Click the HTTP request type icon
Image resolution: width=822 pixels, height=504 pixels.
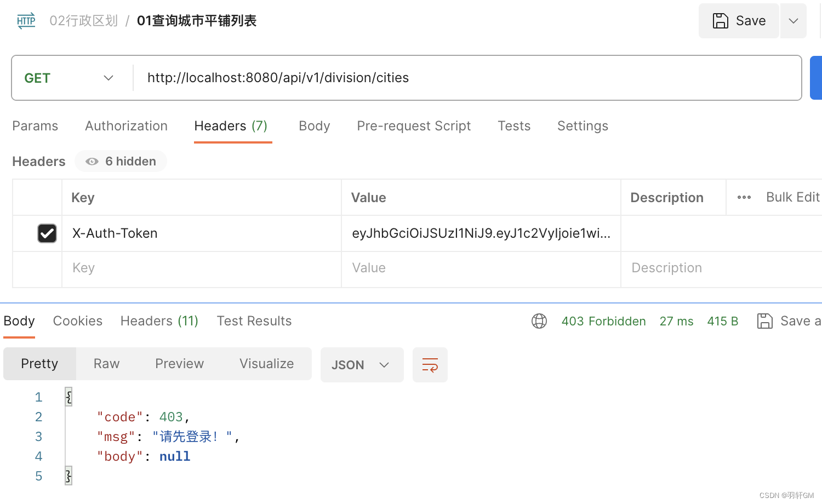click(x=26, y=21)
